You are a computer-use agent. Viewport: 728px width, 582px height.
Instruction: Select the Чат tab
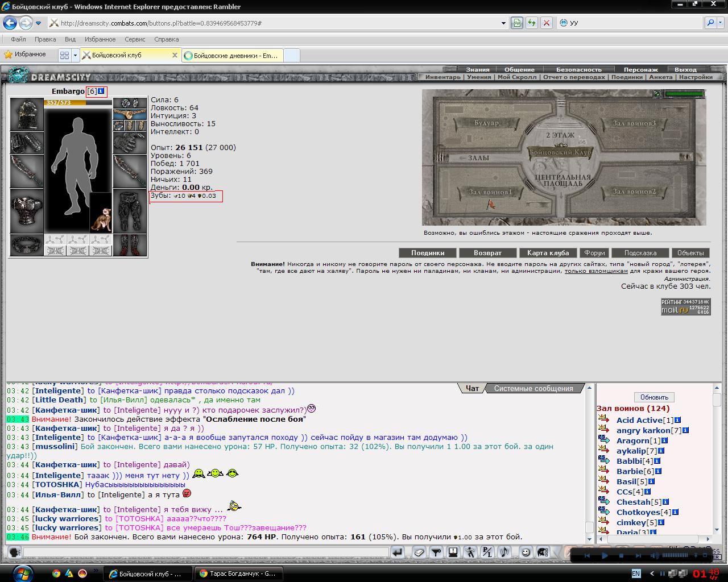pos(472,388)
